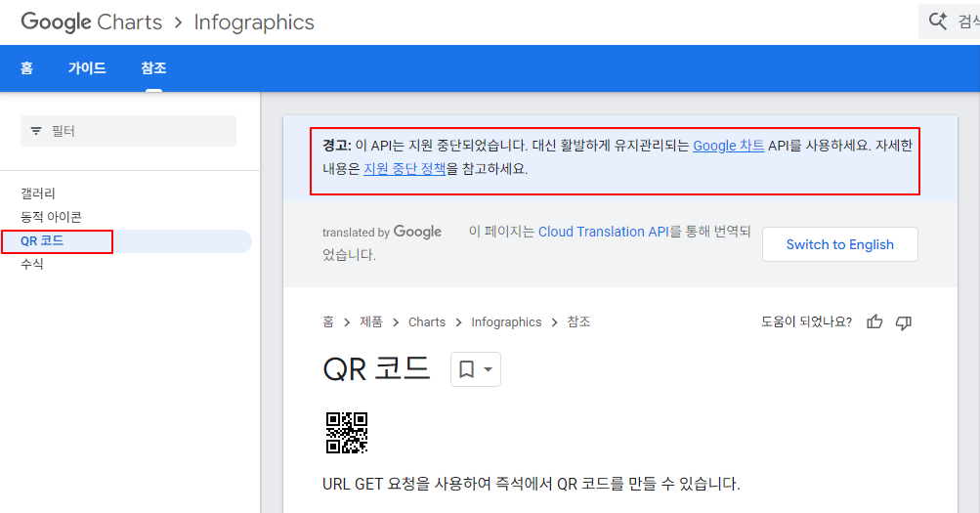Open the Cloud Translation API link

pos(603,232)
